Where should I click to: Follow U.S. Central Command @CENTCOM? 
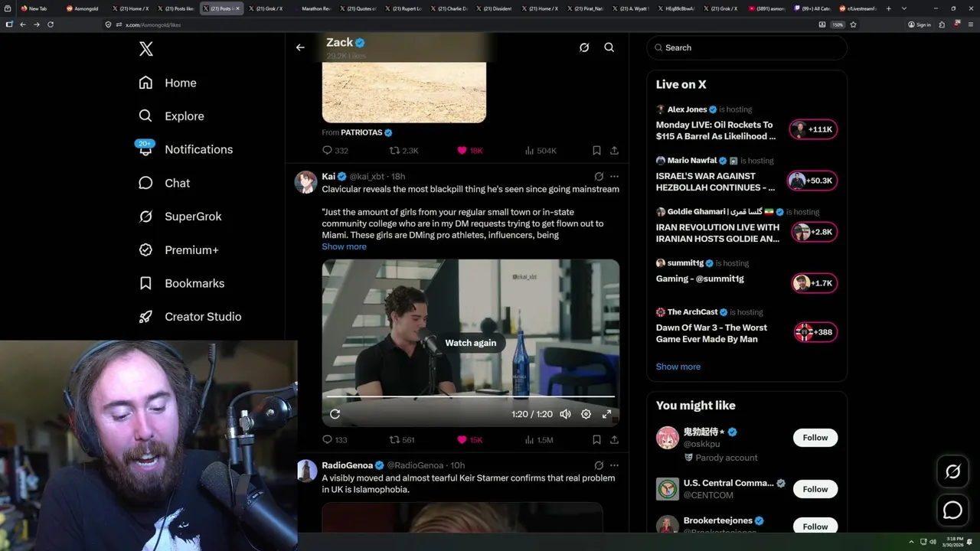(815, 489)
